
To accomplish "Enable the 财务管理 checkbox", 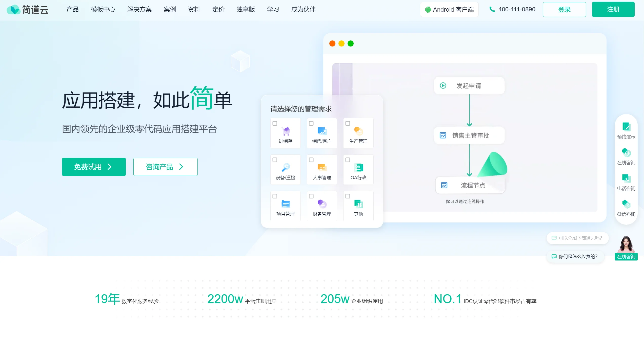I will [x=311, y=196].
